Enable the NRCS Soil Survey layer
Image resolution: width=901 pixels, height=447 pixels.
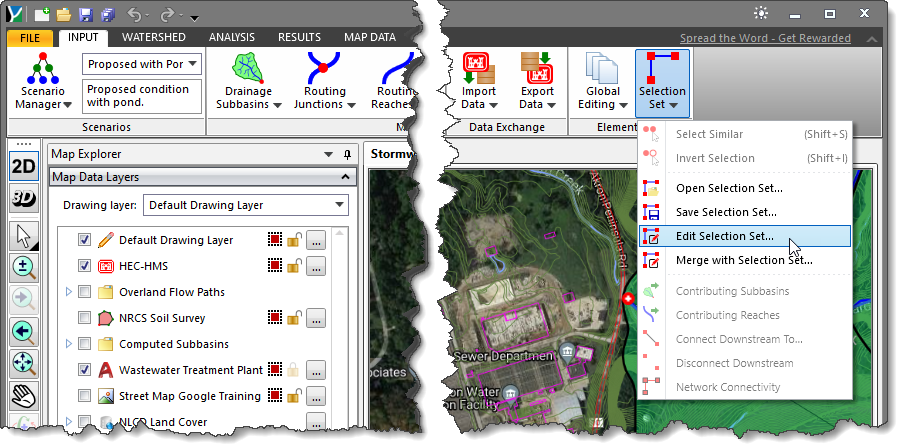coord(84,318)
